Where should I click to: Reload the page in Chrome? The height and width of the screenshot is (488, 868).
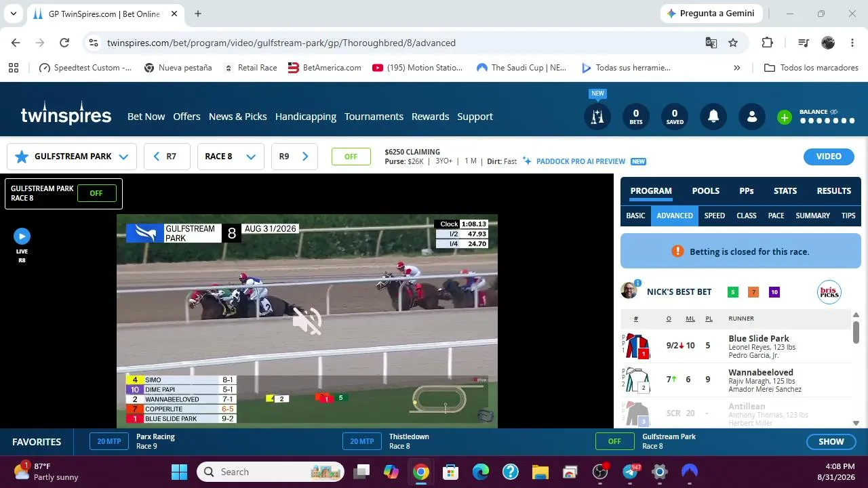pyautogui.click(x=64, y=43)
